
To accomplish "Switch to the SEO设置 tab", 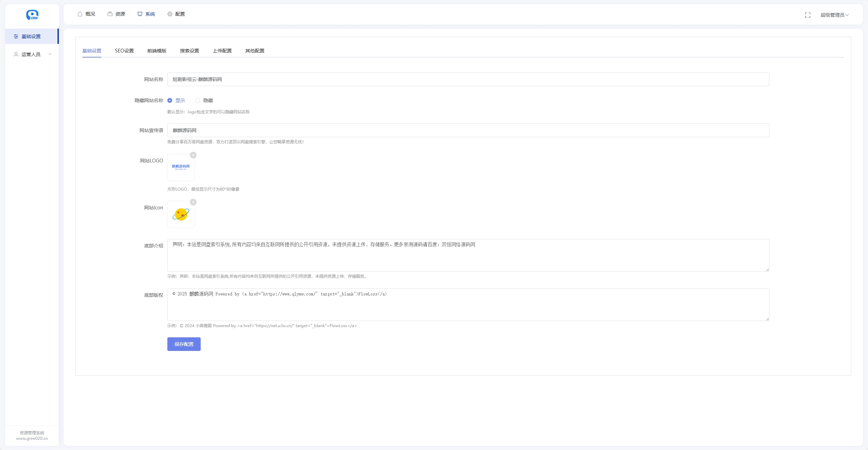I will point(124,51).
